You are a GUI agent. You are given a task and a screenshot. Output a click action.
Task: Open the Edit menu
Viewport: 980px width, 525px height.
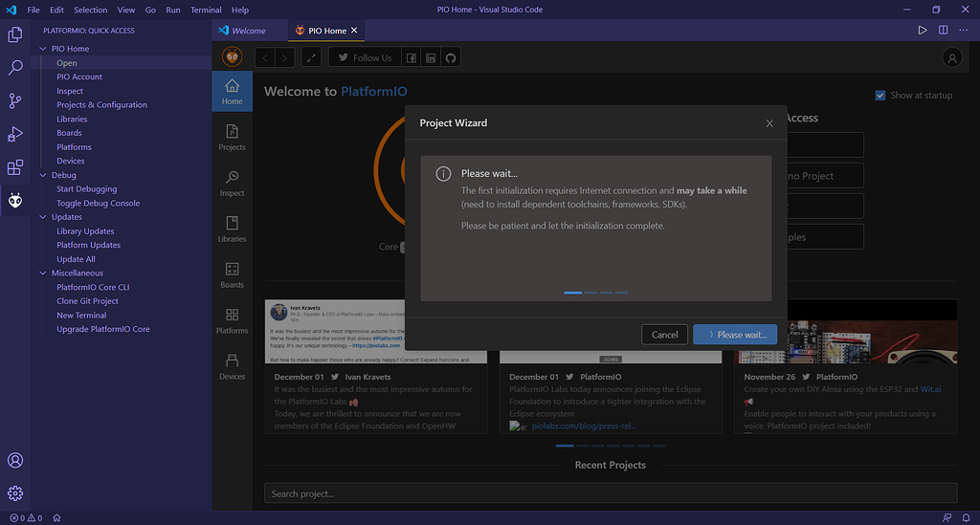(56, 10)
